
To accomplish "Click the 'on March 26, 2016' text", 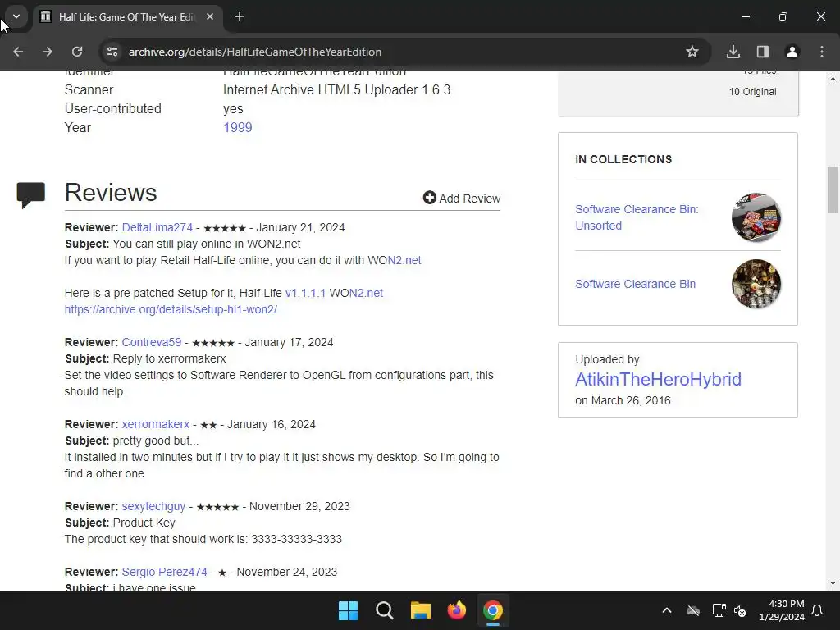I will click(623, 400).
